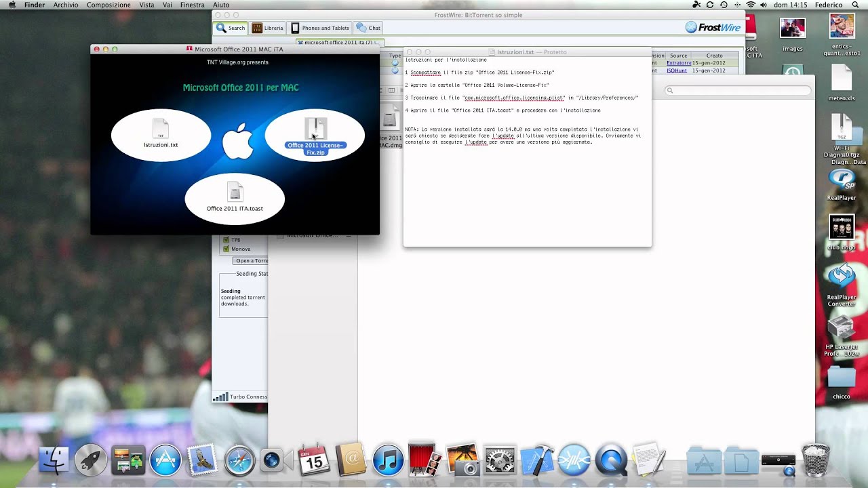
Task: Open the Aiuto menu
Action: click(221, 5)
